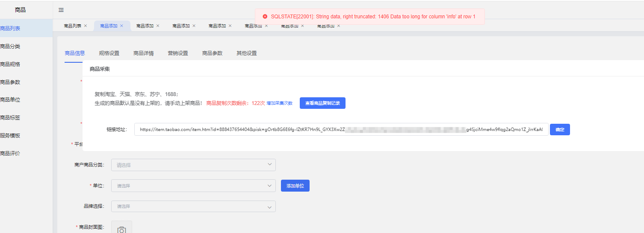Screen dimensions: 644x233
Task: Open 单位 select dropdown
Action: point(193,186)
